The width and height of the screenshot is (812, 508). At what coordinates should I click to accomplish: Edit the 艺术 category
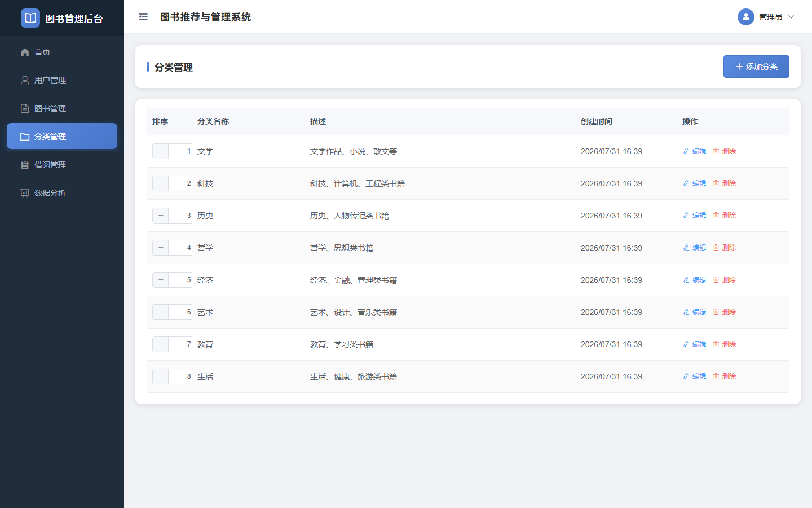pyautogui.click(x=695, y=312)
